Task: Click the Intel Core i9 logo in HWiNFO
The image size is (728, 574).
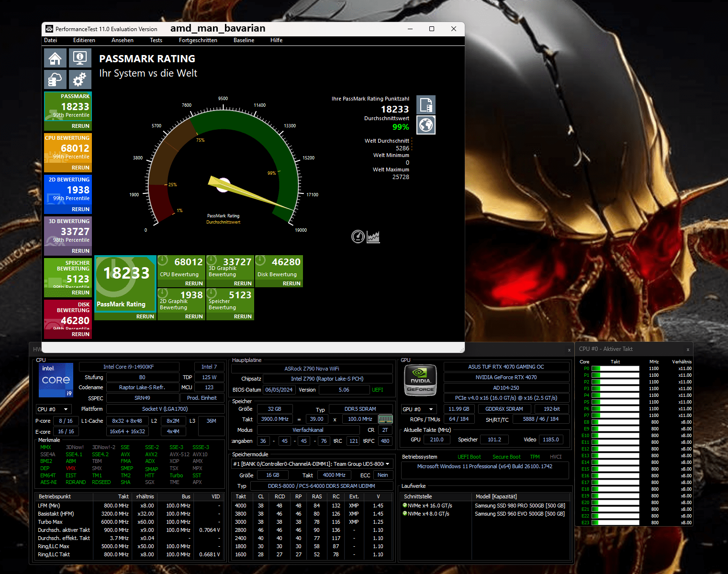Action: [56, 380]
